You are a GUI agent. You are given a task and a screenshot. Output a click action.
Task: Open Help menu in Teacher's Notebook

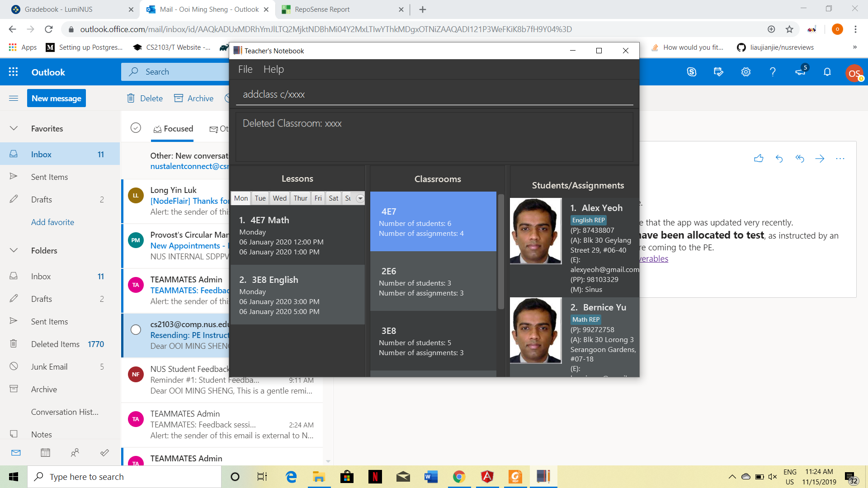coord(274,70)
